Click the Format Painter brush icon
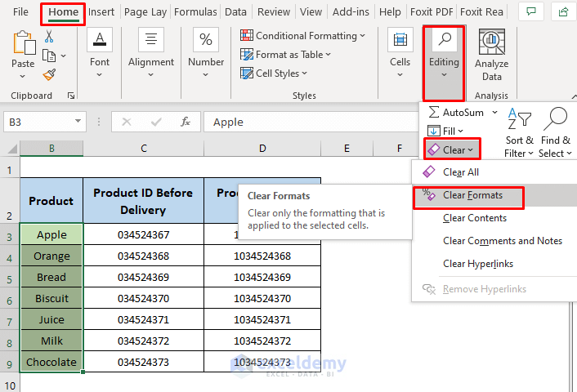 pyautogui.click(x=49, y=74)
